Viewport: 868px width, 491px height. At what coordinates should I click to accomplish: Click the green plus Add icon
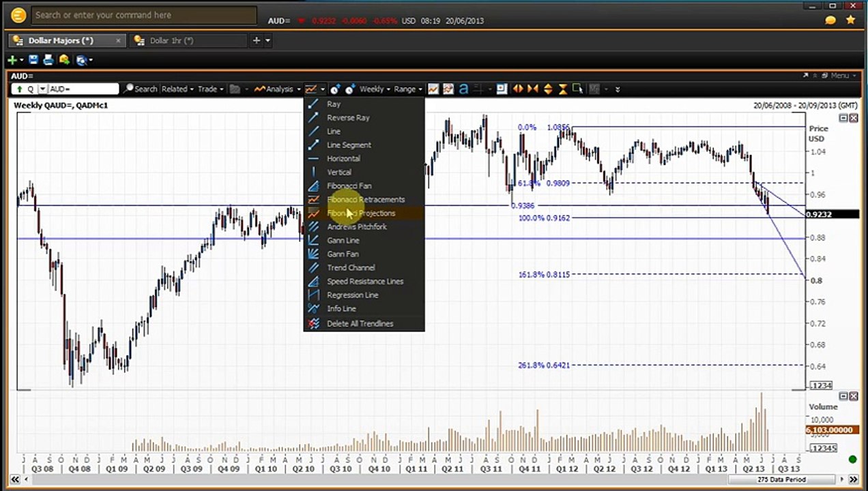point(12,60)
